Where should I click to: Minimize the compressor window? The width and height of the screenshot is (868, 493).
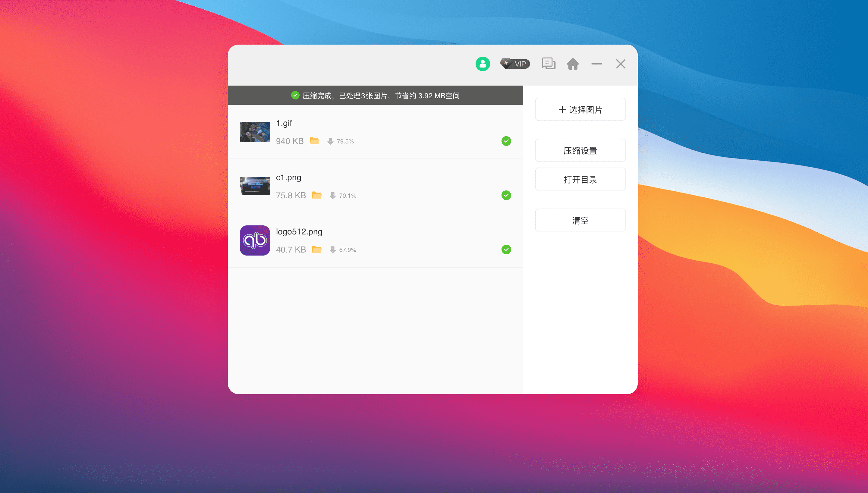tap(596, 64)
